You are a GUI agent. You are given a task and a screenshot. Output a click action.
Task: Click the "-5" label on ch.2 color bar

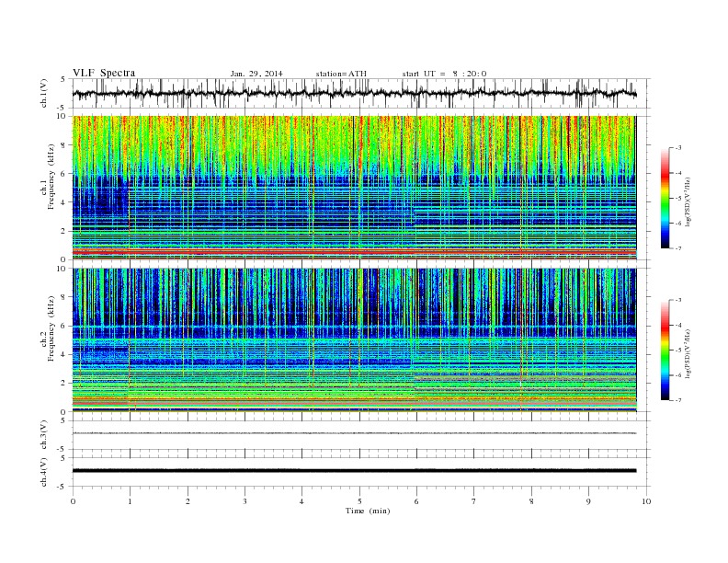pyautogui.click(x=677, y=350)
